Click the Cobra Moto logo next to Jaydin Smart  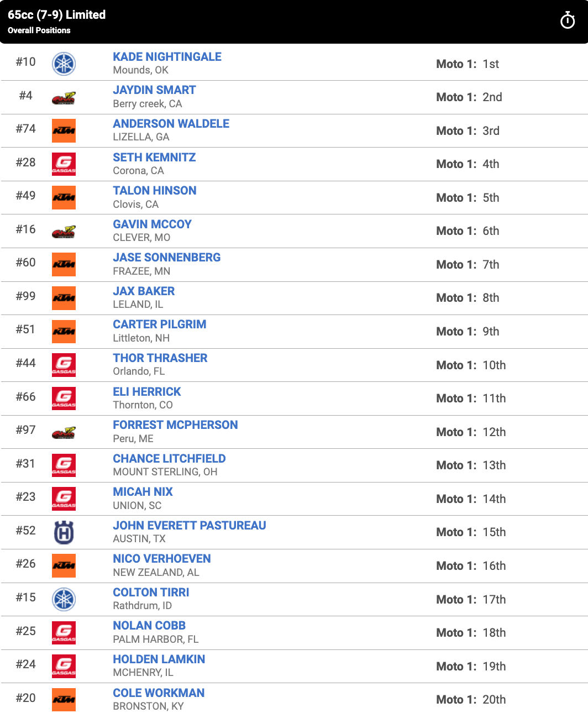(x=64, y=97)
